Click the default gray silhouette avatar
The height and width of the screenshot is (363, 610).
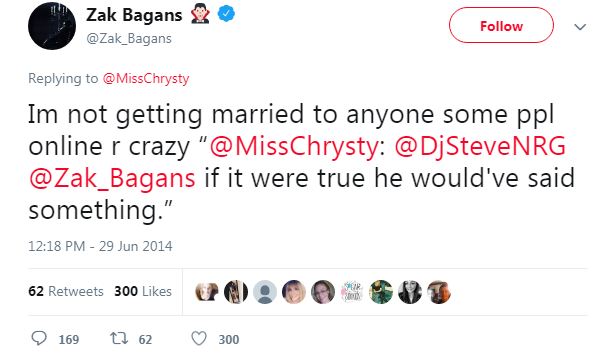265,292
